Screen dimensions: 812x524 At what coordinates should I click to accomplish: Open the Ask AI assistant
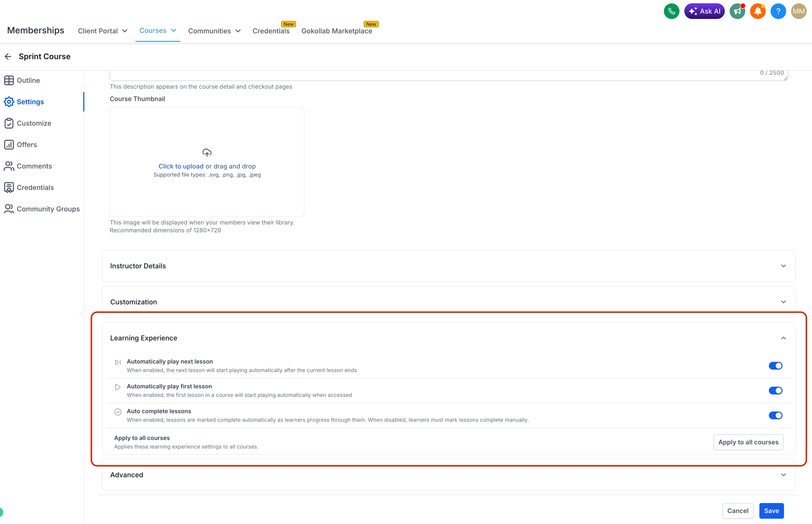(x=704, y=11)
